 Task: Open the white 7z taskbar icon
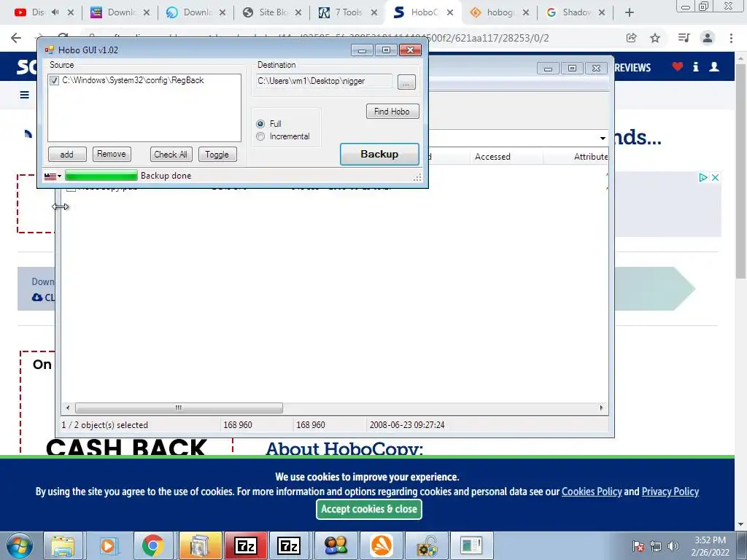(289, 545)
